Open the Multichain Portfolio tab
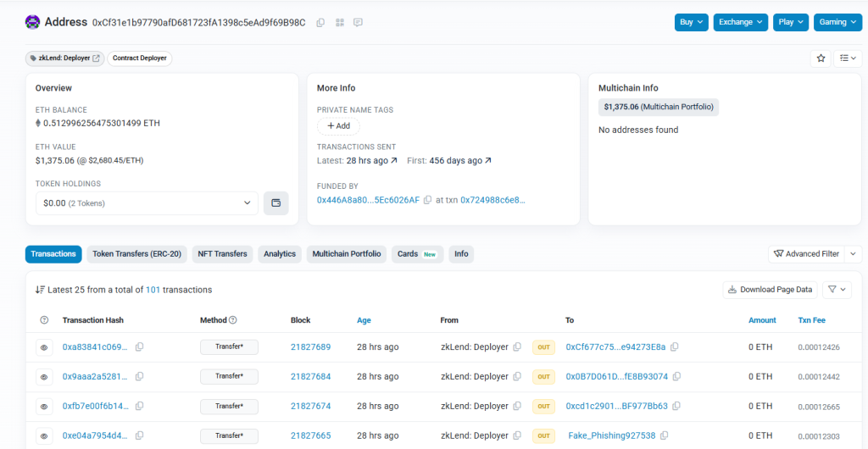This screenshot has width=868, height=449. [x=347, y=254]
